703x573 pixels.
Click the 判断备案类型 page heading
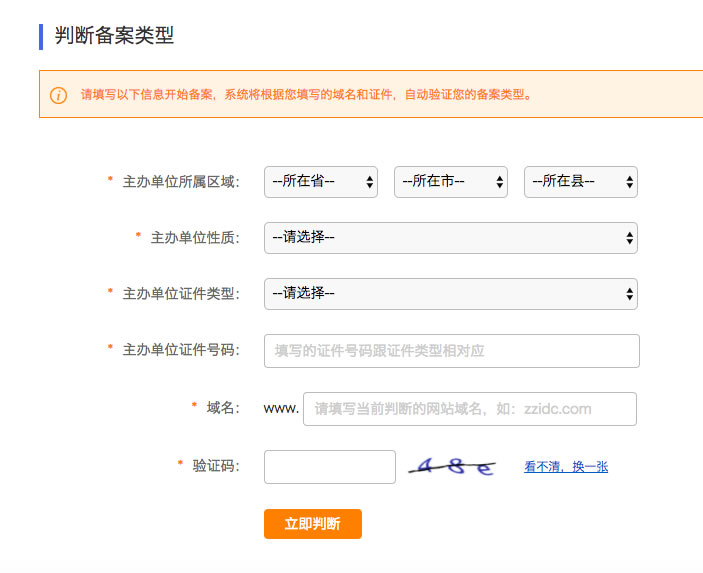tap(114, 36)
